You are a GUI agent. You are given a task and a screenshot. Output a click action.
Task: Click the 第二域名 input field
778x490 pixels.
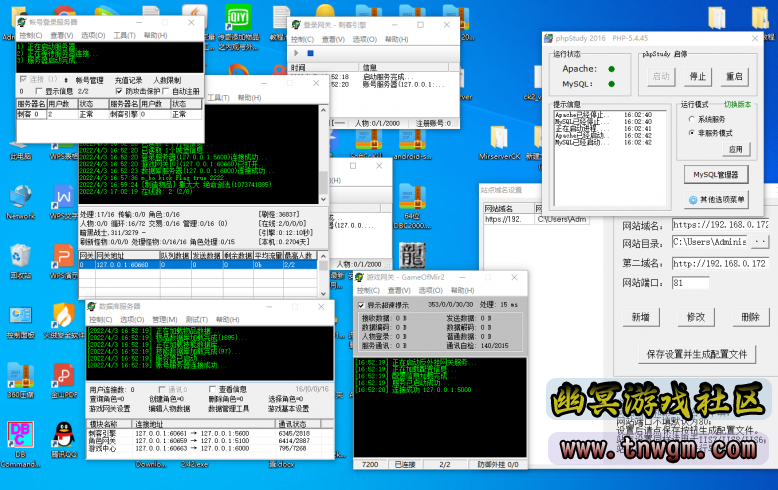720,263
